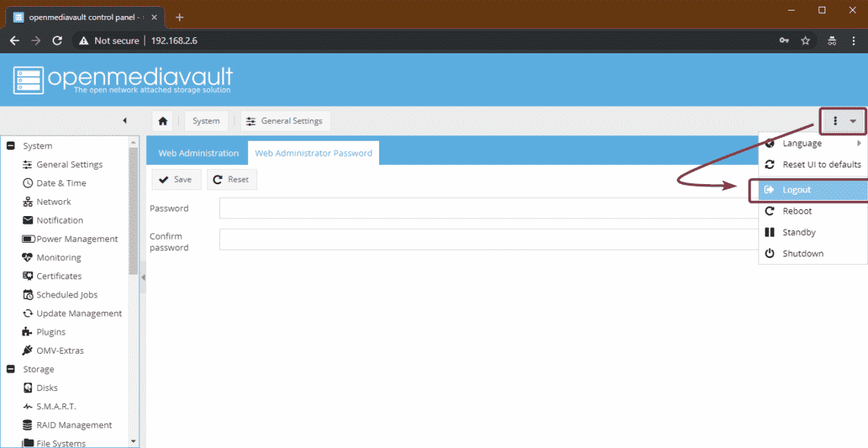This screenshot has height=448, width=868.
Task: Click the Scheduled Jobs calendar icon
Action: [27, 295]
